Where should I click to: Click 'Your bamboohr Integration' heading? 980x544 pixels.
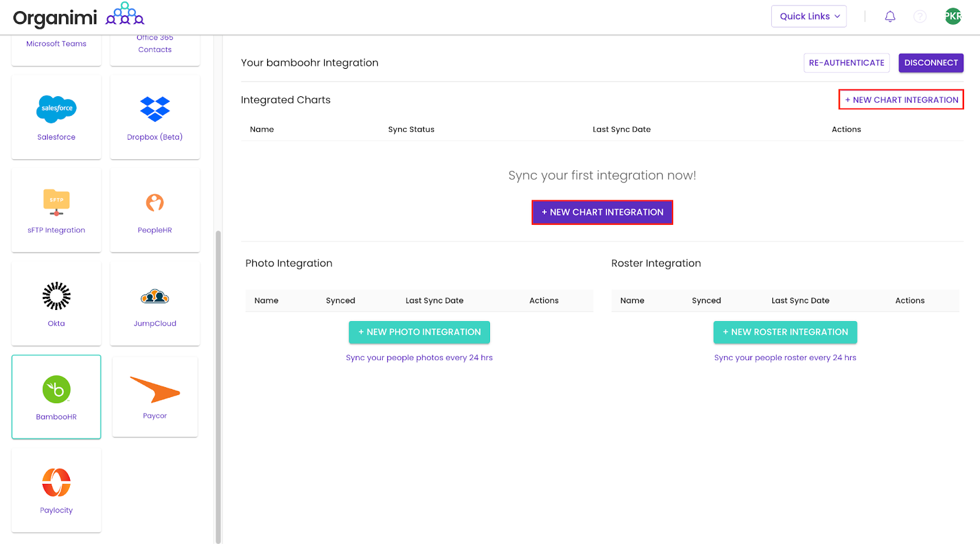click(309, 62)
